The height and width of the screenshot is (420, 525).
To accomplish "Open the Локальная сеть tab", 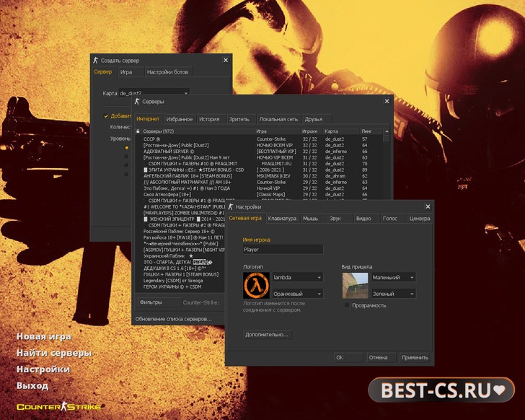I will (278, 119).
